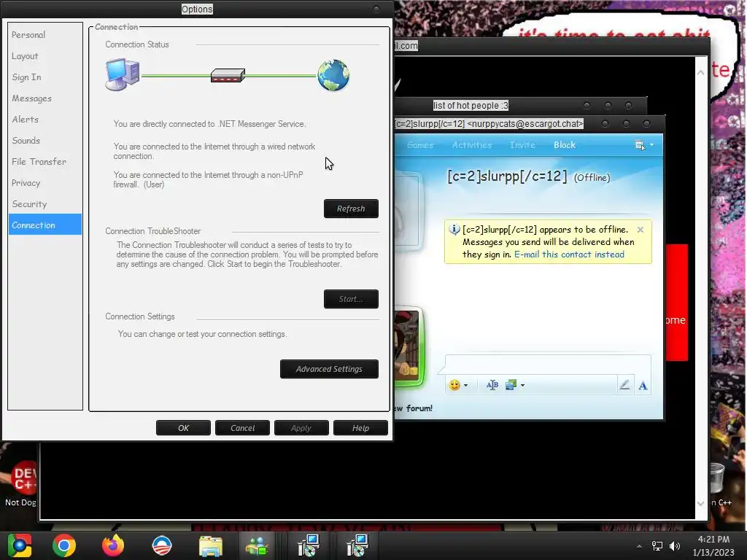Click the first installer taskbar icon
Screen dimensions: 747x560
pyautogui.click(x=309, y=545)
